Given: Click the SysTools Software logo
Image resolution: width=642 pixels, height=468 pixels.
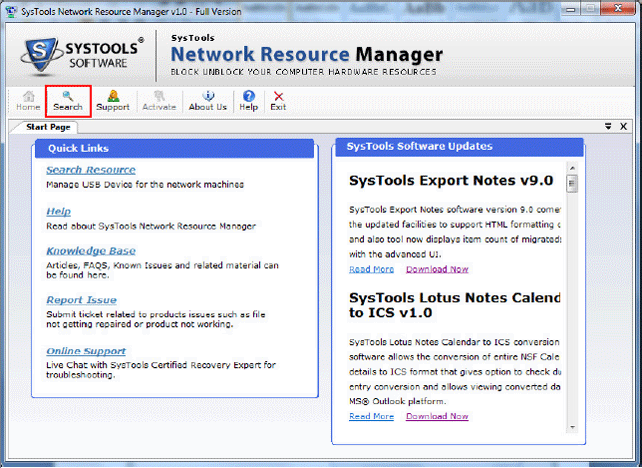Looking at the screenshot, I should pyautogui.click(x=82, y=56).
